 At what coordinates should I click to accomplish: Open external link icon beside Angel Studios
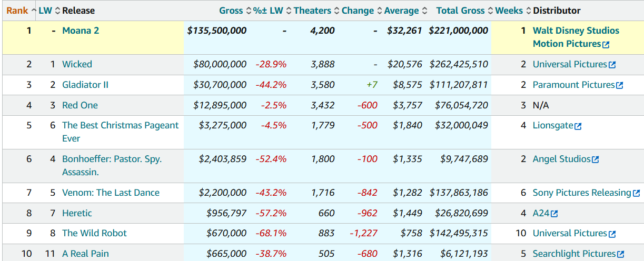596,159
